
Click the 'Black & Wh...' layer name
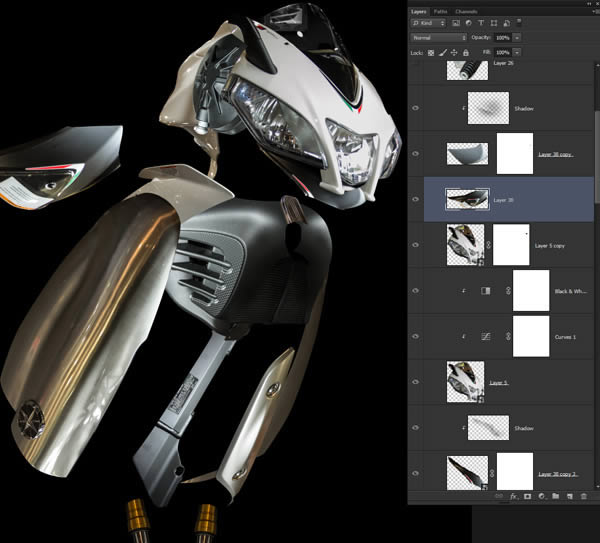point(571,292)
